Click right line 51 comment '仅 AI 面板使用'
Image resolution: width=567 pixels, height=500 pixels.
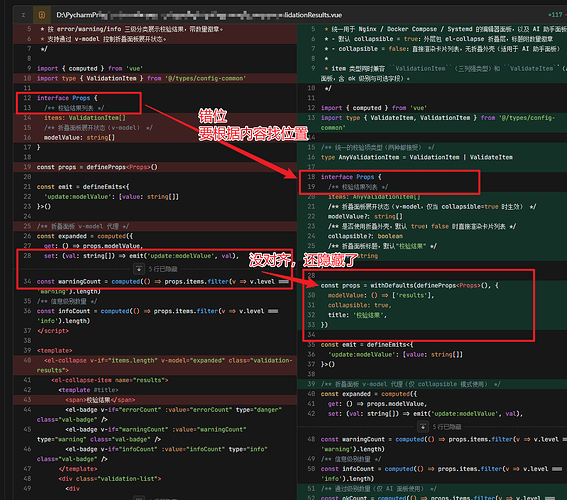click(x=379, y=489)
